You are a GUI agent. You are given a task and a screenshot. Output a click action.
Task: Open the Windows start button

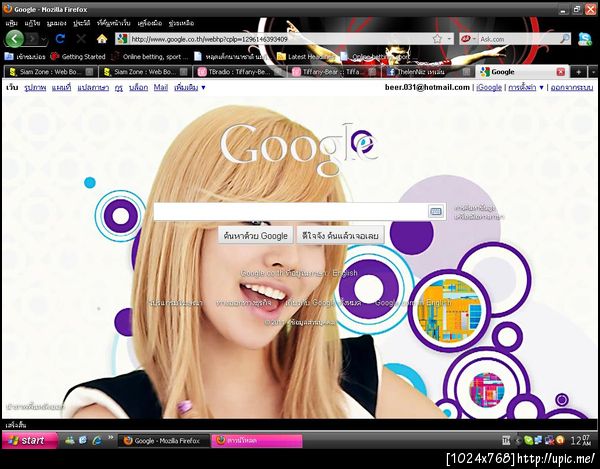(x=30, y=440)
